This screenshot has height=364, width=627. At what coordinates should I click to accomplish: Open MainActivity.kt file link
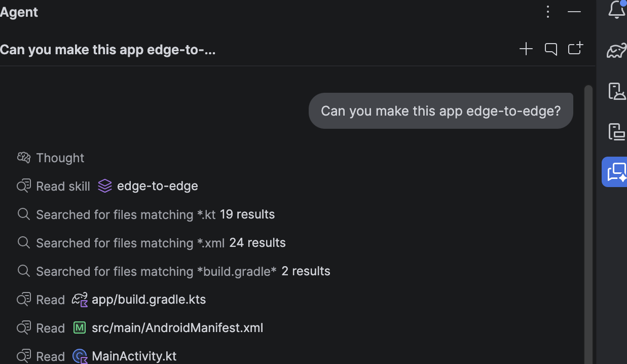(x=134, y=356)
